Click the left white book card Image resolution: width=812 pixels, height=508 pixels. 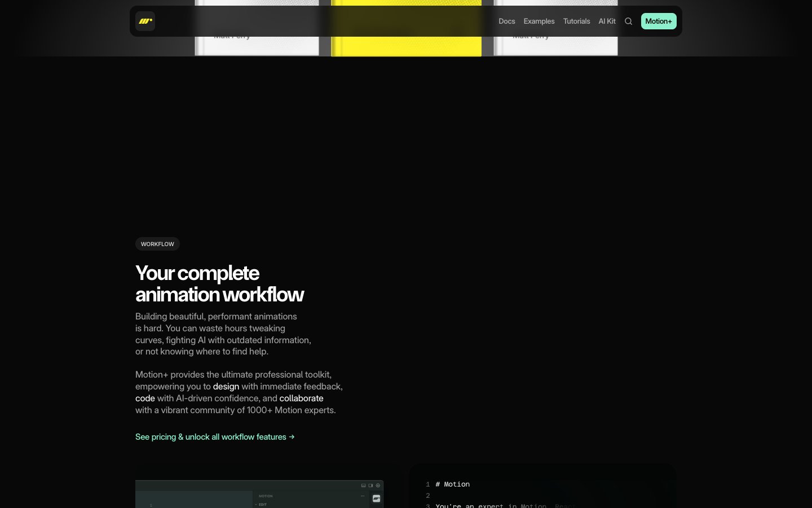click(257, 46)
